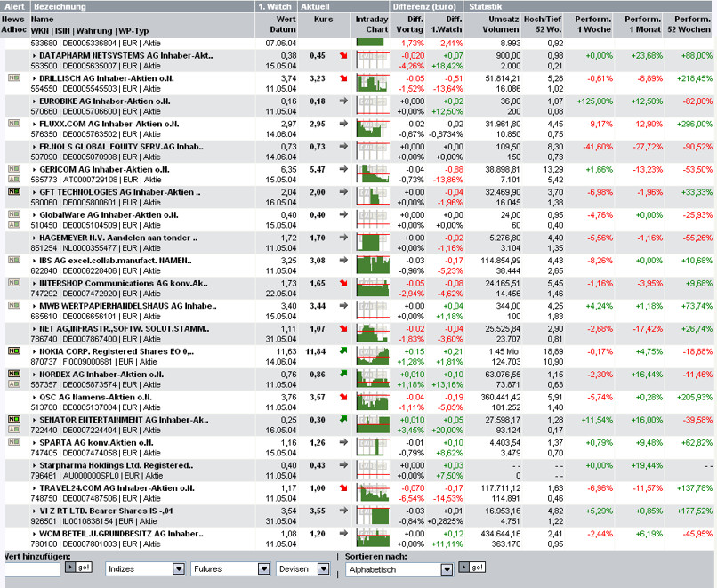Click the Alert column group header
The height and width of the screenshot is (588, 717).
click(x=14, y=6)
